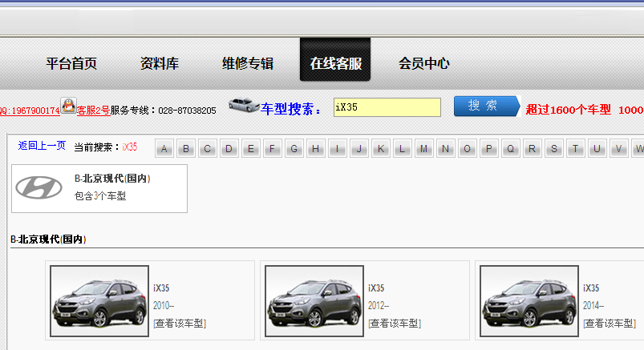Click the iX35 name above 2010--

point(161,288)
